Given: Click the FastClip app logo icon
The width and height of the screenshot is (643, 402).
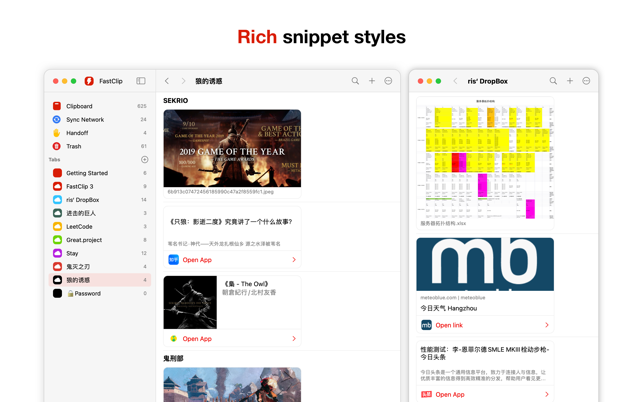Looking at the screenshot, I should coord(89,81).
